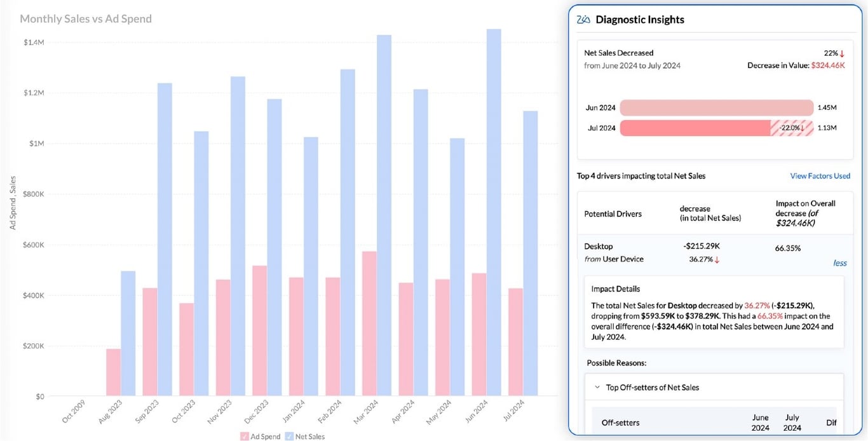The height and width of the screenshot is (441, 868).
Task: Click the red down arrow beside 22%
Action: (842, 53)
